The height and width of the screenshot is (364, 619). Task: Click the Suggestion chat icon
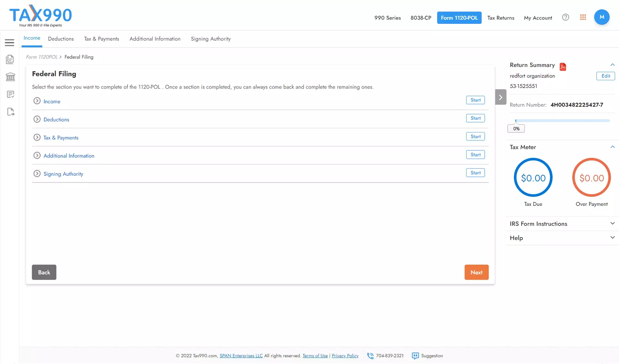[x=415, y=356]
